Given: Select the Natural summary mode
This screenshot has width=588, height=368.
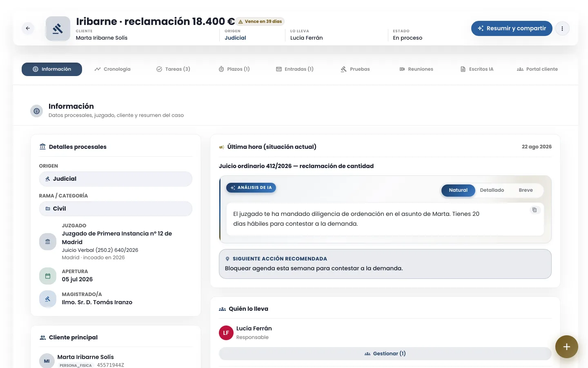Looking at the screenshot, I should 458,190.
